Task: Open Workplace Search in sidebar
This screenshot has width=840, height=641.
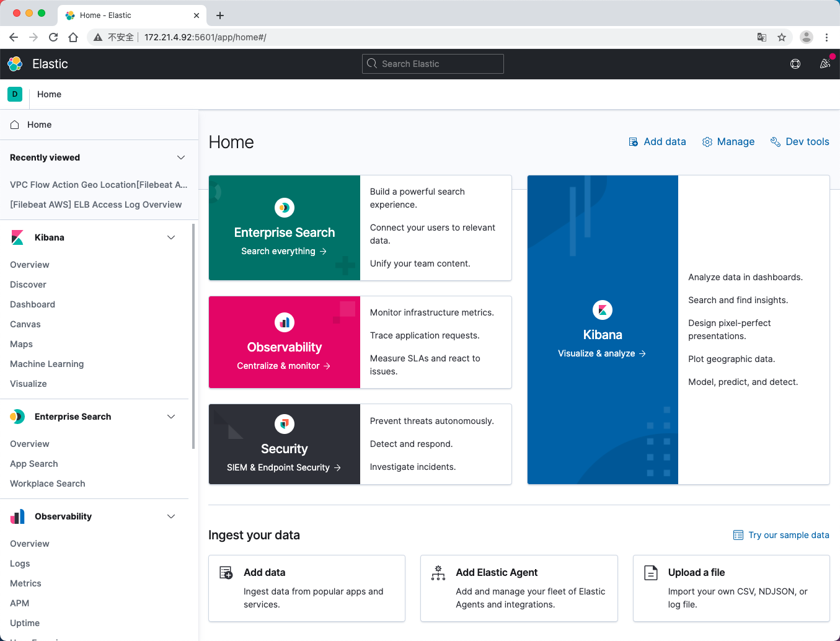Action: tap(48, 484)
